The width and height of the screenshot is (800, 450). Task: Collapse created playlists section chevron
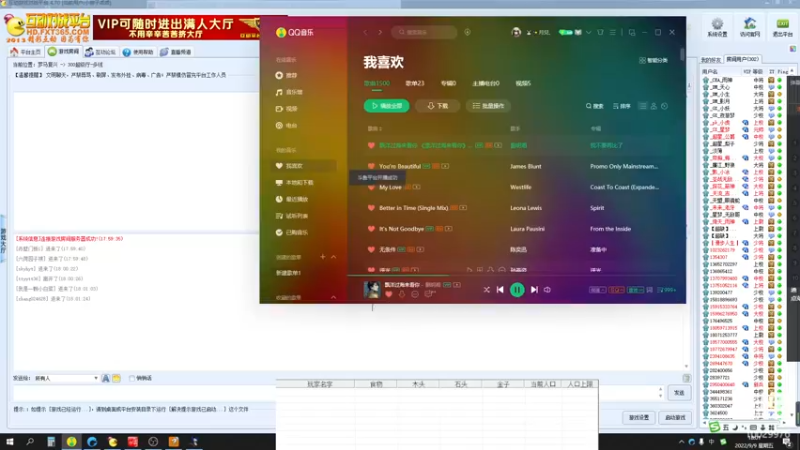point(334,257)
